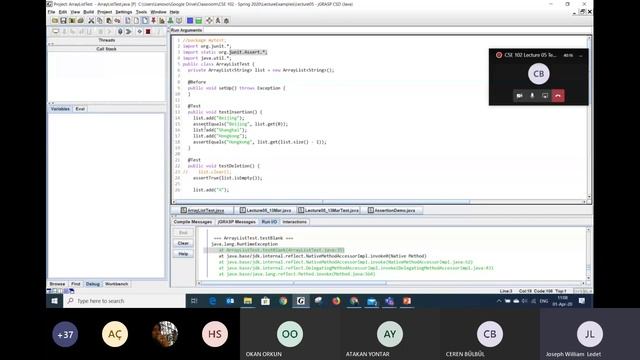Toggle camera in Teams call mini window
The width and height of the screenshot is (640, 360).
(519, 96)
